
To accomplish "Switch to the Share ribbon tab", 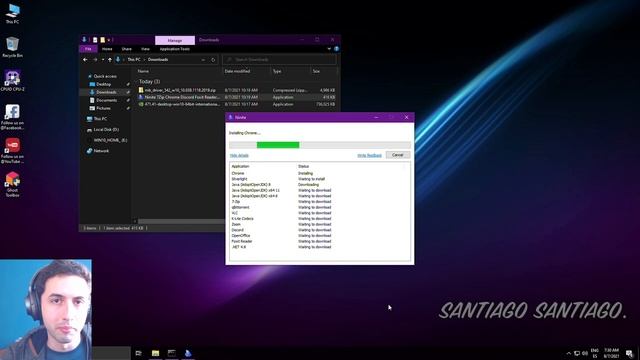I will coord(127,49).
